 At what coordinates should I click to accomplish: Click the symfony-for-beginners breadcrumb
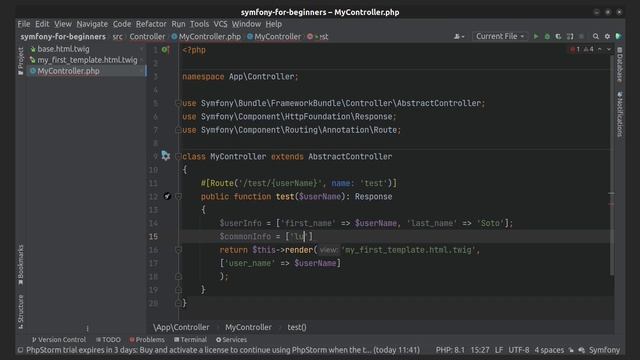[63, 37]
